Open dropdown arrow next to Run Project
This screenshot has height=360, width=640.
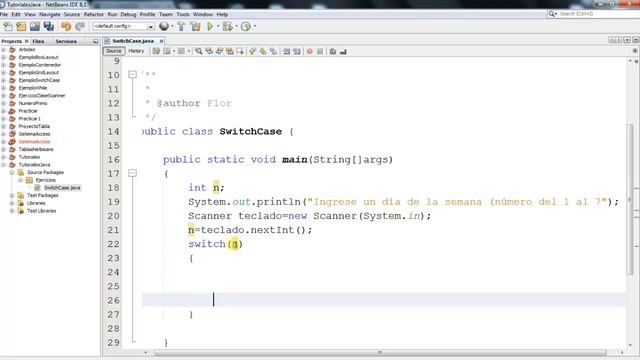pyautogui.click(x=218, y=27)
